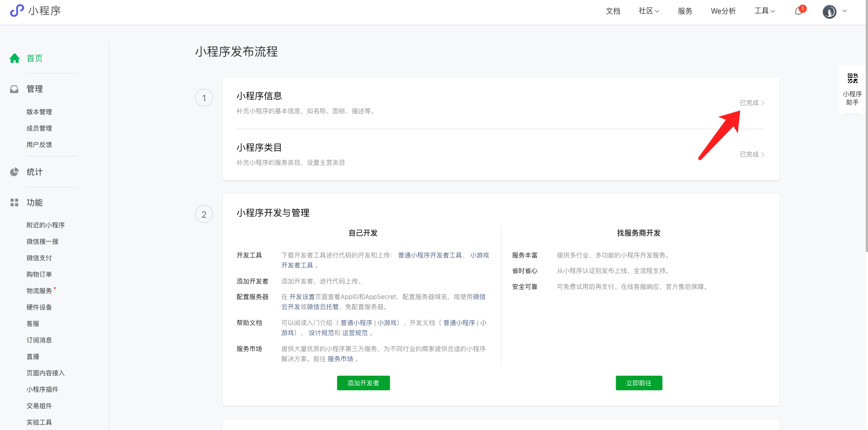Click the 小程序类目 heading
Viewport: 868px width, 430px height.
coord(259,147)
